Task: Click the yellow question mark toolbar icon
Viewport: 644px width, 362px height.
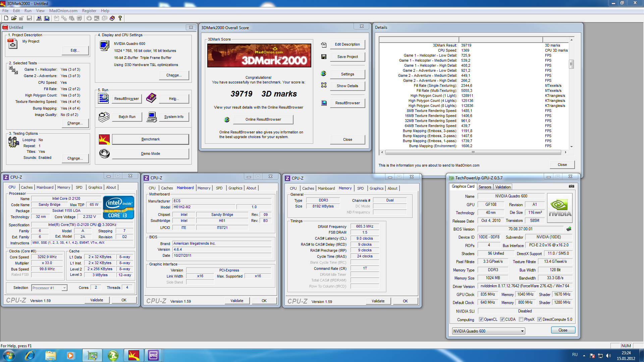Action: pos(120,18)
